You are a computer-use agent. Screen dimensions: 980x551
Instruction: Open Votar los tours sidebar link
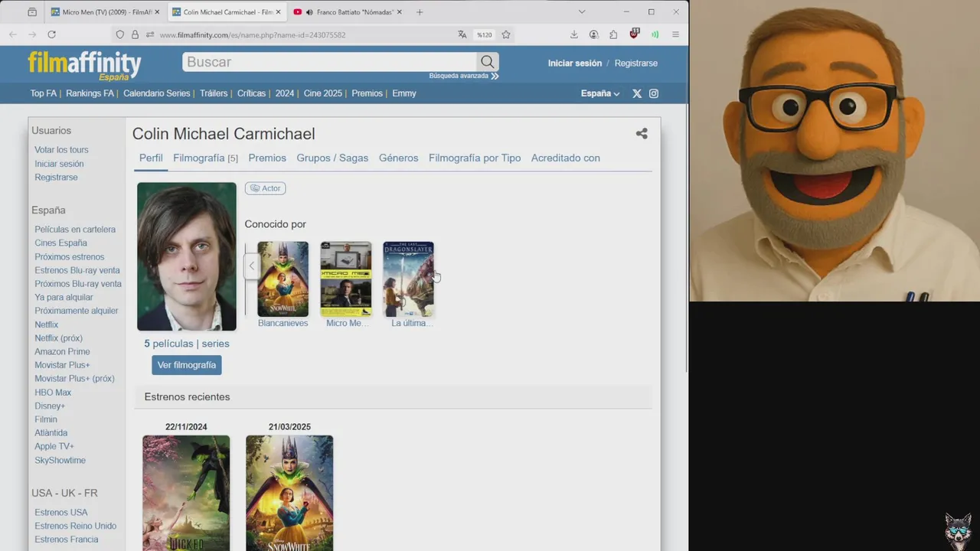61,150
